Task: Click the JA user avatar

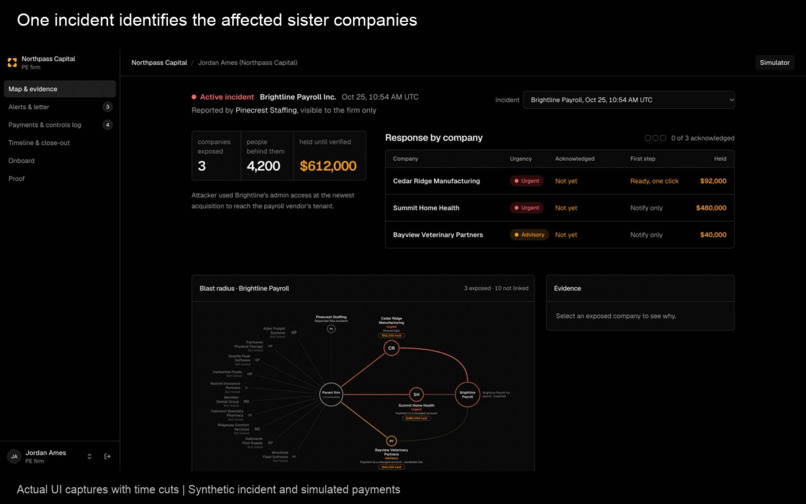Action: click(14, 456)
